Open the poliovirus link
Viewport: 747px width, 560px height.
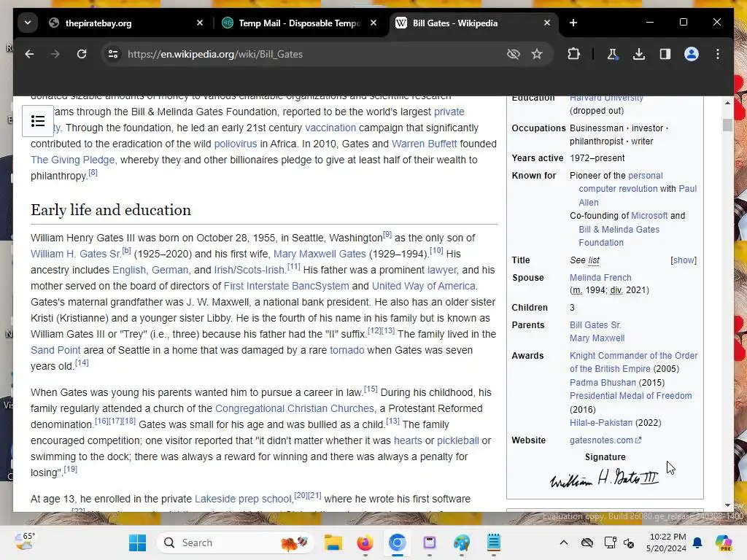click(236, 144)
